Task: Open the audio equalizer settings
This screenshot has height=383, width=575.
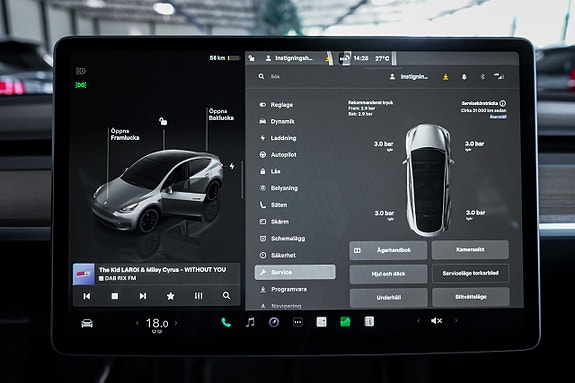Action: [x=198, y=296]
